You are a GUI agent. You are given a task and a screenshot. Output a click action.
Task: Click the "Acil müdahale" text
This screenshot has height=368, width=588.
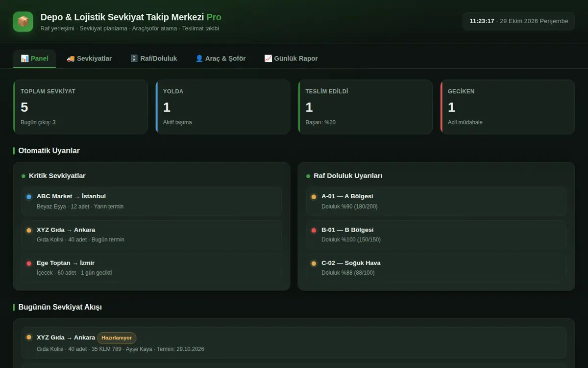pos(465,122)
